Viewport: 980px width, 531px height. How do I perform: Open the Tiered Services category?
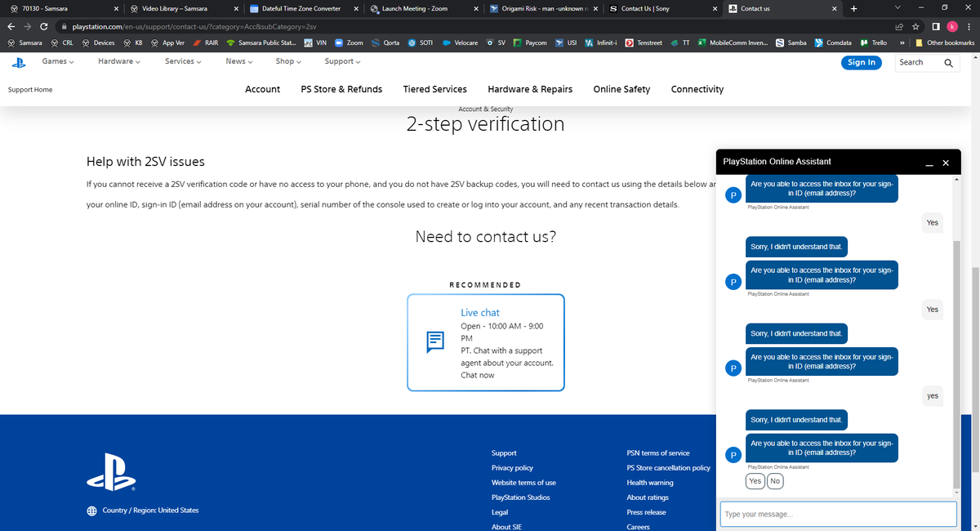click(435, 89)
